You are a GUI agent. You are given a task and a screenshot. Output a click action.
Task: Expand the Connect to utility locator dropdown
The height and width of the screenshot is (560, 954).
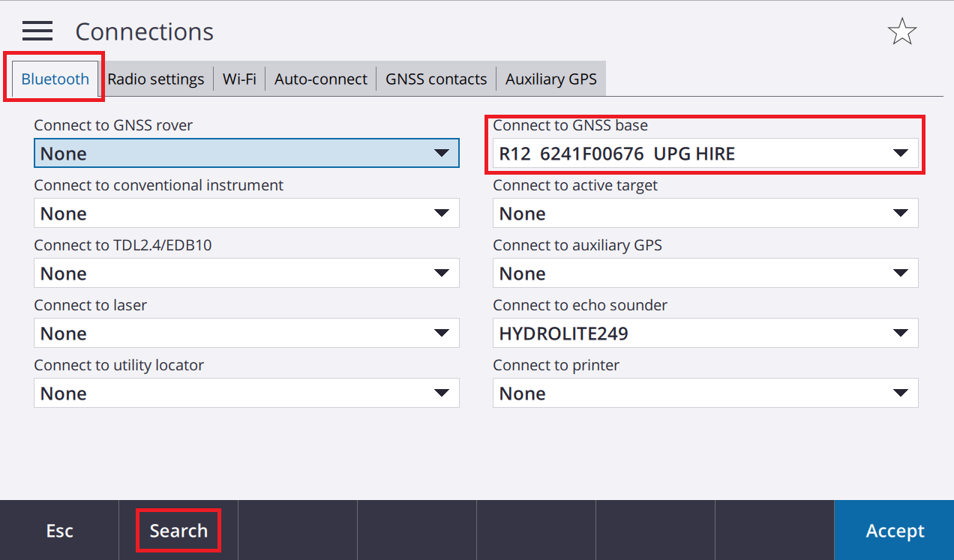pos(247,393)
